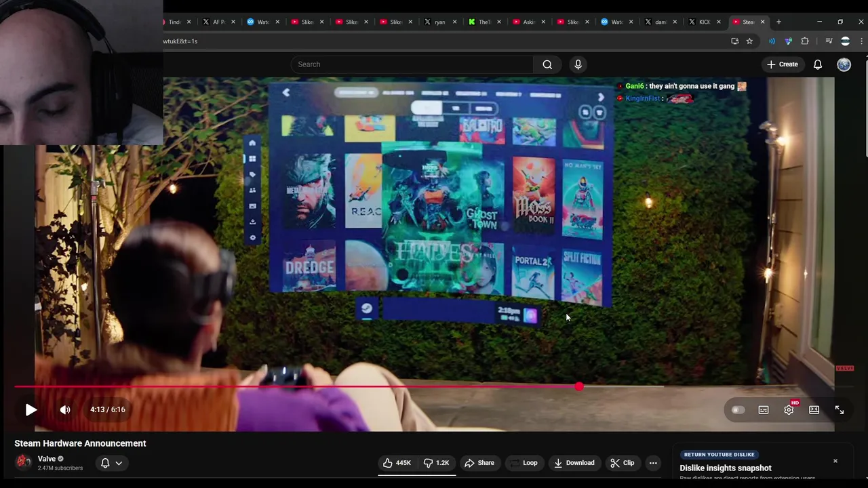Click the Valve channel avatar
This screenshot has height=488, width=868.
pyautogui.click(x=24, y=462)
